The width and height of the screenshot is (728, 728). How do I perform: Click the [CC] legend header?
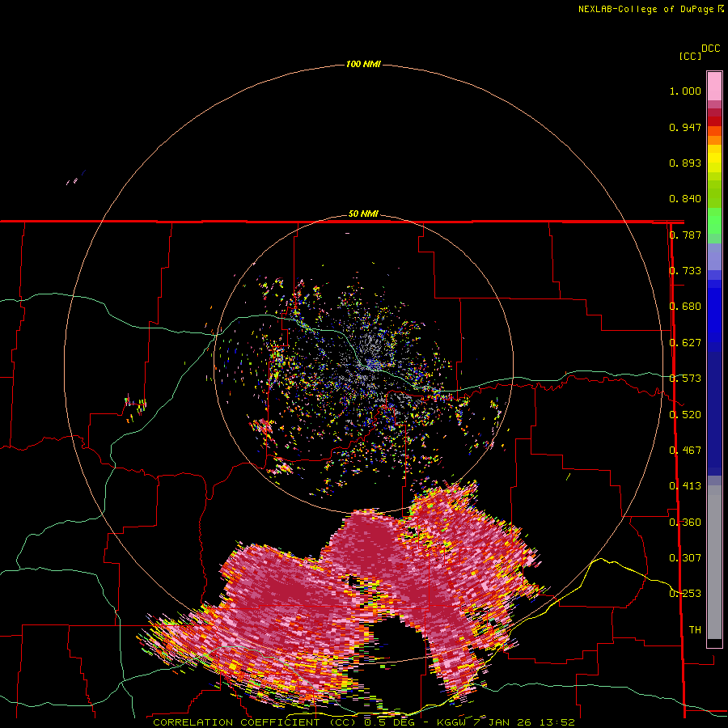pos(690,56)
